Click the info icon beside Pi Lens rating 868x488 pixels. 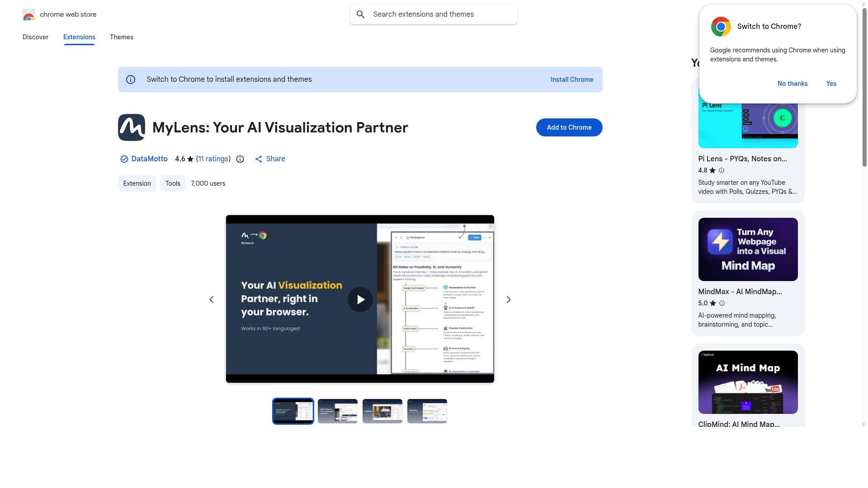point(722,170)
